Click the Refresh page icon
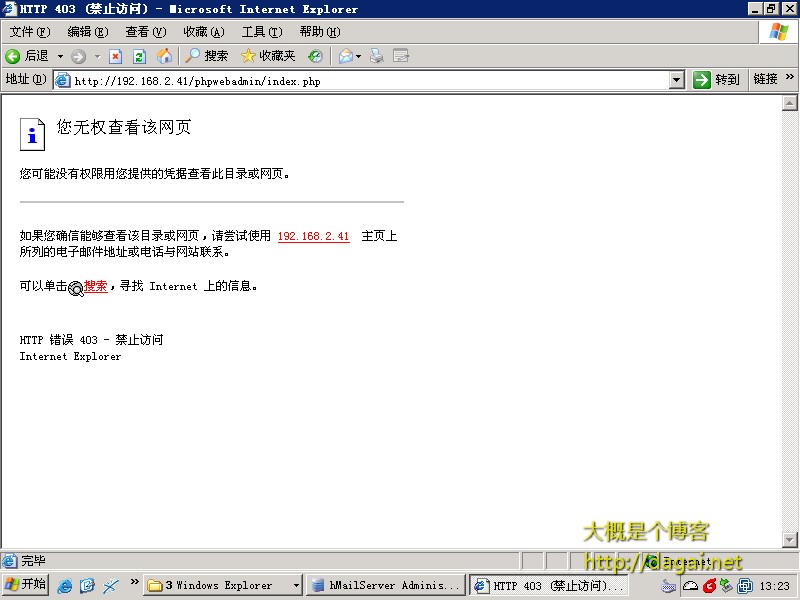Image resolution: width=800 pixels, height=600 pixels. click(x=139, y=56)
